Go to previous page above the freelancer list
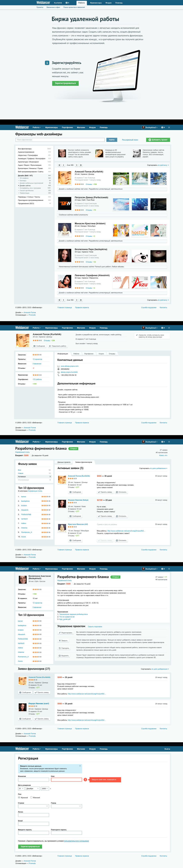183x868 pixels. (64, 165)
